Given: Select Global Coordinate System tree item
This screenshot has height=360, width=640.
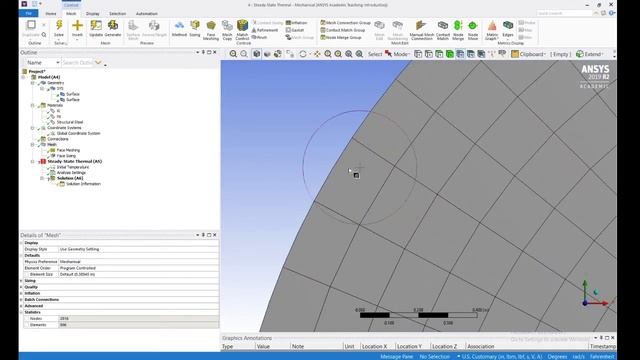Looking at the screenshot, I should coord(78,133).
